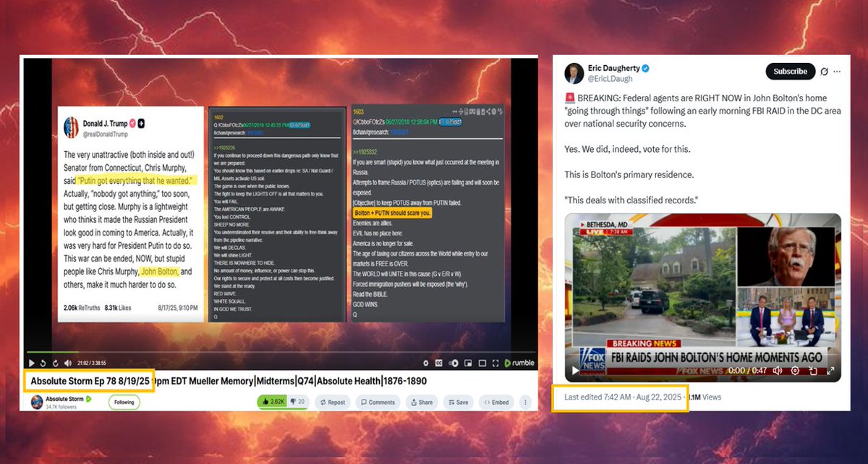This screenshot has width=868, height=464.
Task: Open tweet video settings gear
Action: pyautogui.click(x=795, y=370)
